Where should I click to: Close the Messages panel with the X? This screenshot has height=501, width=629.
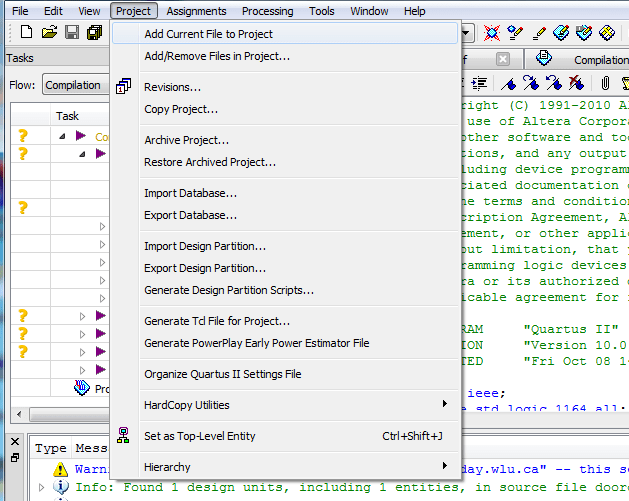point(15,442)
